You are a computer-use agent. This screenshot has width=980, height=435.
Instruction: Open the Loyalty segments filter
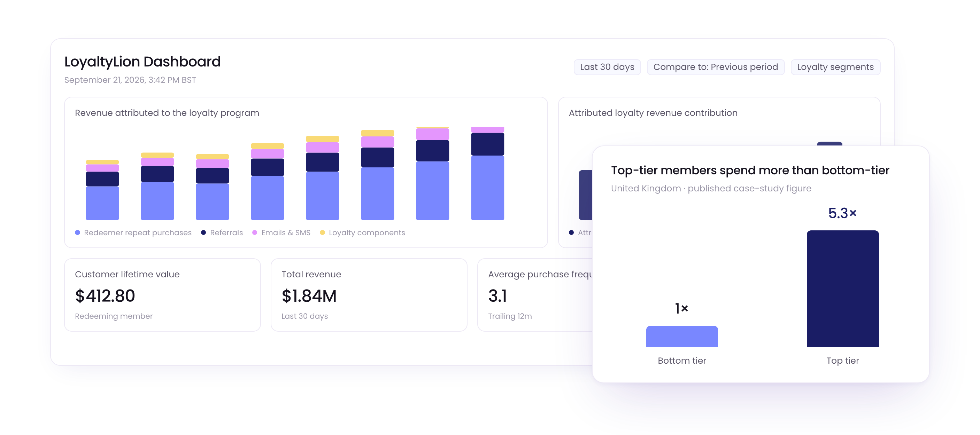coord(835,67)
